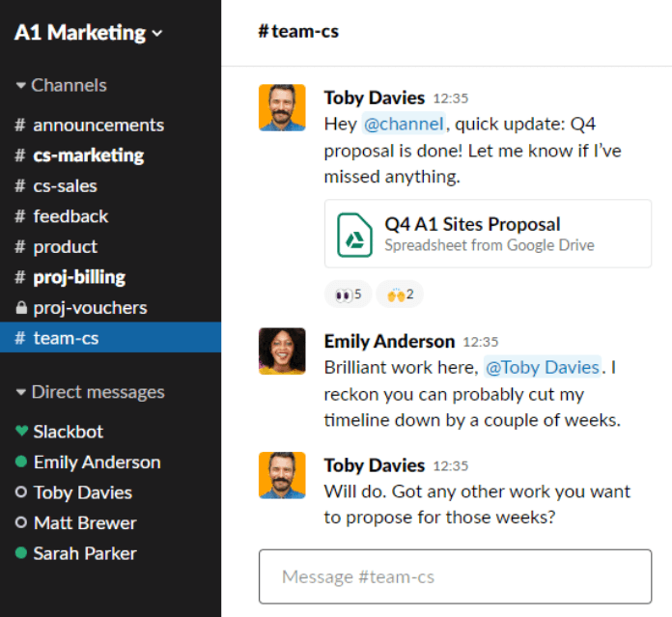The image size is (672, 617).
Task: Open the A1 Marketing workspace dropdown
Action: [88, 33]
